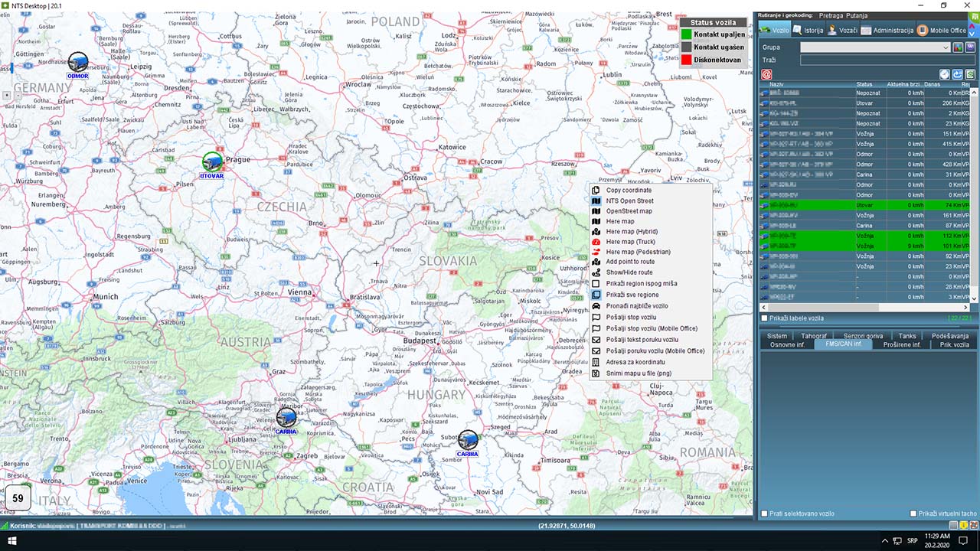Expand the Grupa dropdown list

click(946, 47)
